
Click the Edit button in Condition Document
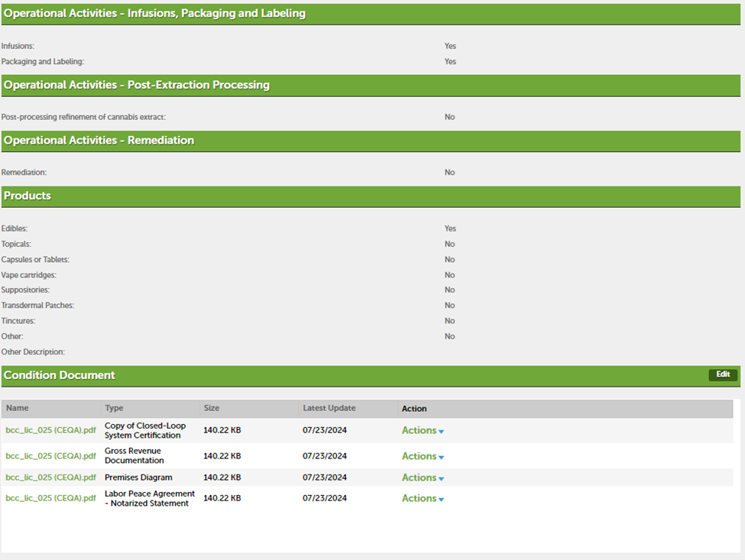pyautogui.click(x=722, y=375)
